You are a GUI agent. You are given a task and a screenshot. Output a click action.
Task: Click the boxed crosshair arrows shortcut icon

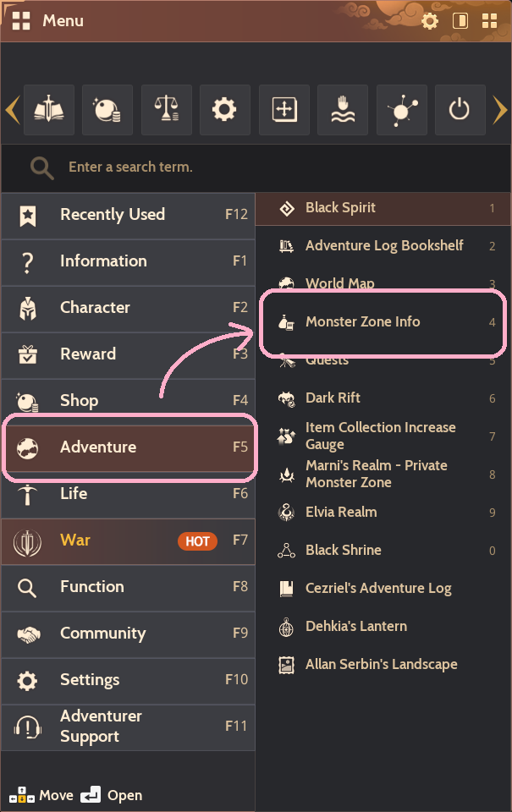pos(284,109)
